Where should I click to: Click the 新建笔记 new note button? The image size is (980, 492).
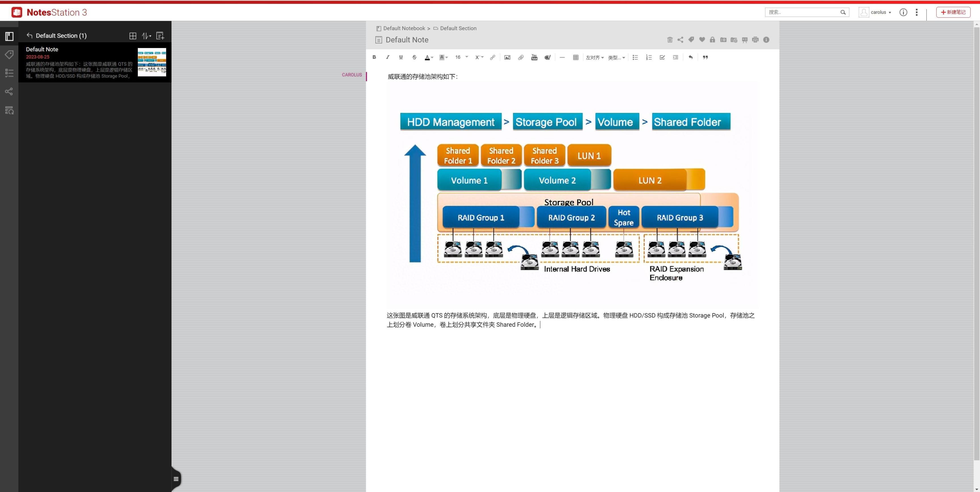(953, 12)
